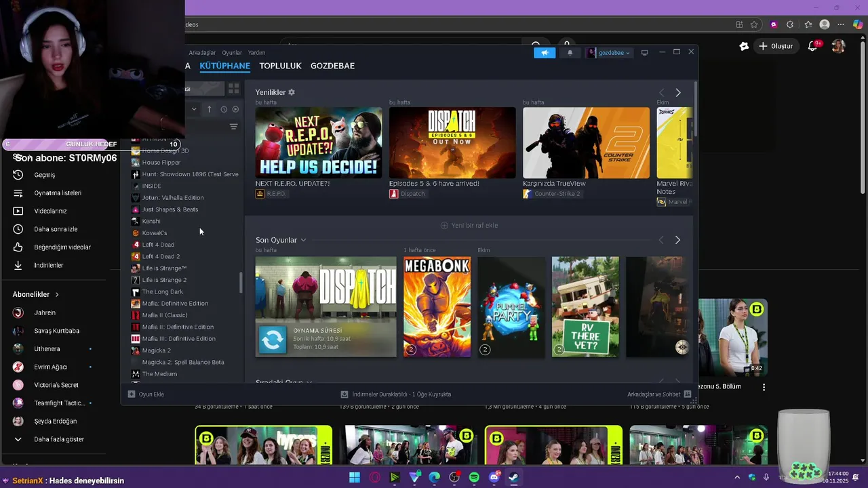Click Yeni bir raf ekle
The image size is (868, 488).
point(469,225)
